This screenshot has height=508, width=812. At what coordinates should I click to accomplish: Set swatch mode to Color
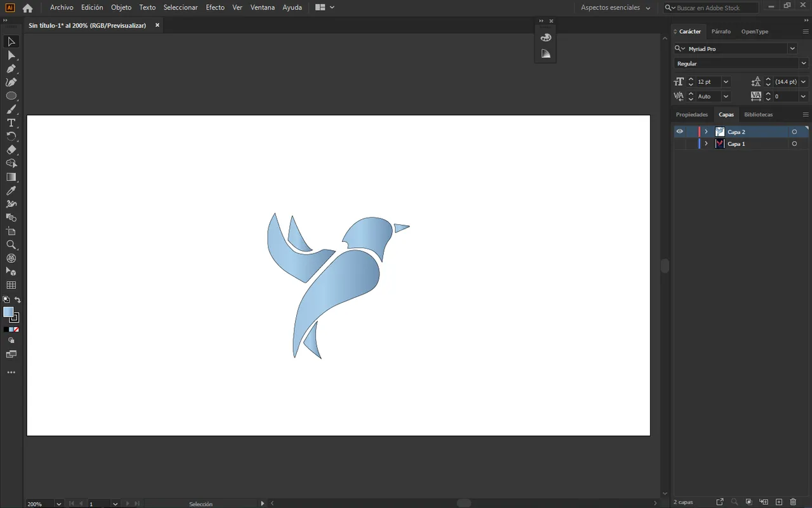[x=6, y=330]
